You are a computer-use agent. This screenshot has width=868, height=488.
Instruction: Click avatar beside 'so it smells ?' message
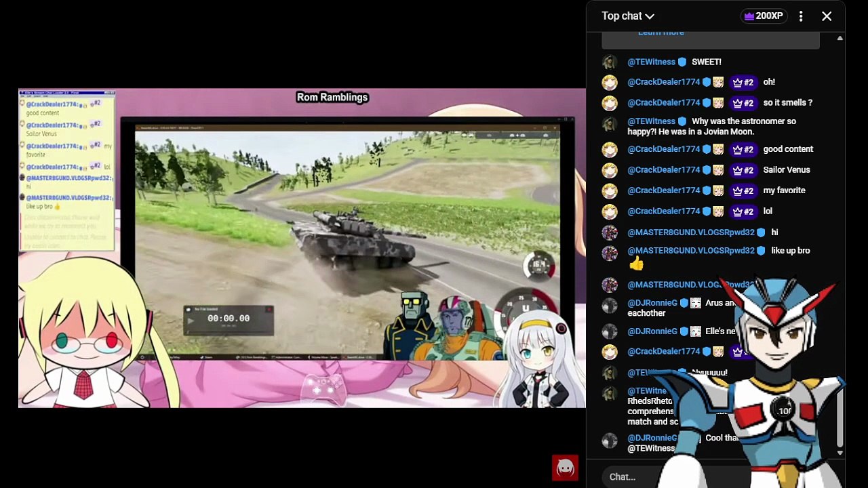[610, 103]
